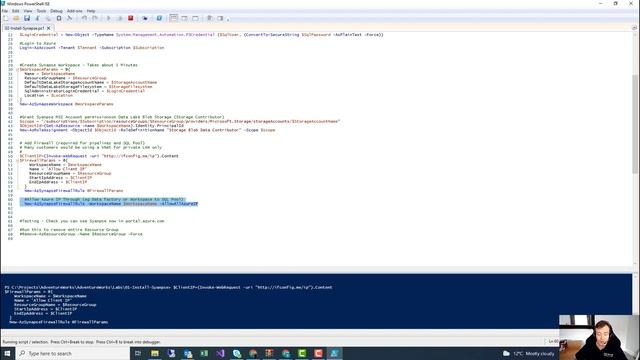Collapse the $FirewallParams code block on line 51
This screenshot has height=360, width=640.
17,160
